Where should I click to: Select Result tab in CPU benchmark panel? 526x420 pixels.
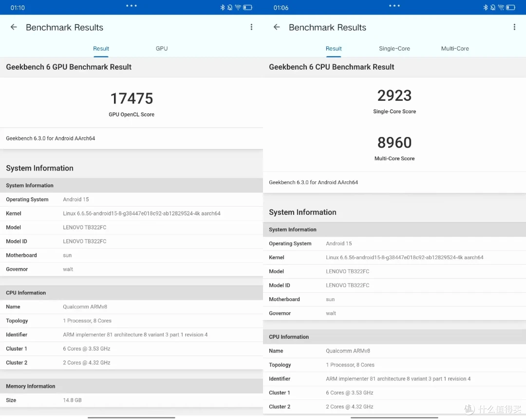(334, 49)
